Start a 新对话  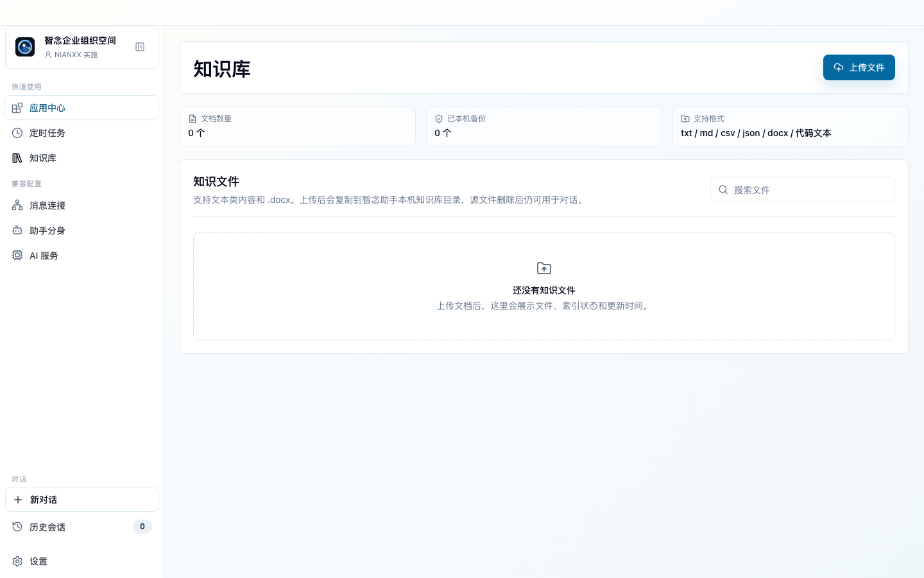tap(81, 500)
